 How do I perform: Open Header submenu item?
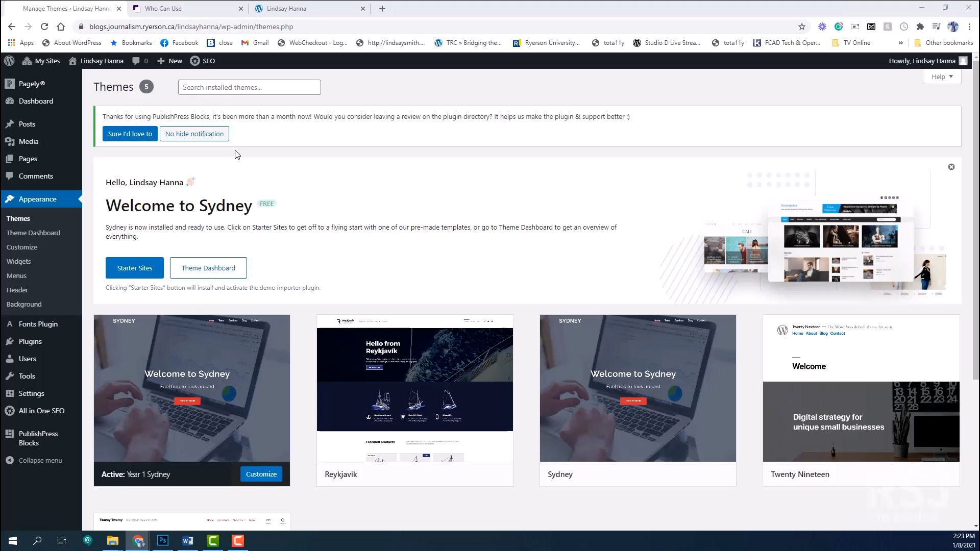pyautogui.click(x=17, y=290)
